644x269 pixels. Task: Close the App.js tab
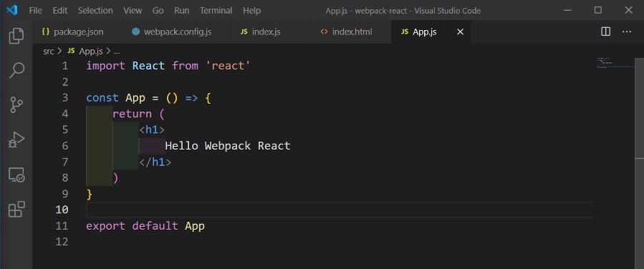click(x=461, y=31)
